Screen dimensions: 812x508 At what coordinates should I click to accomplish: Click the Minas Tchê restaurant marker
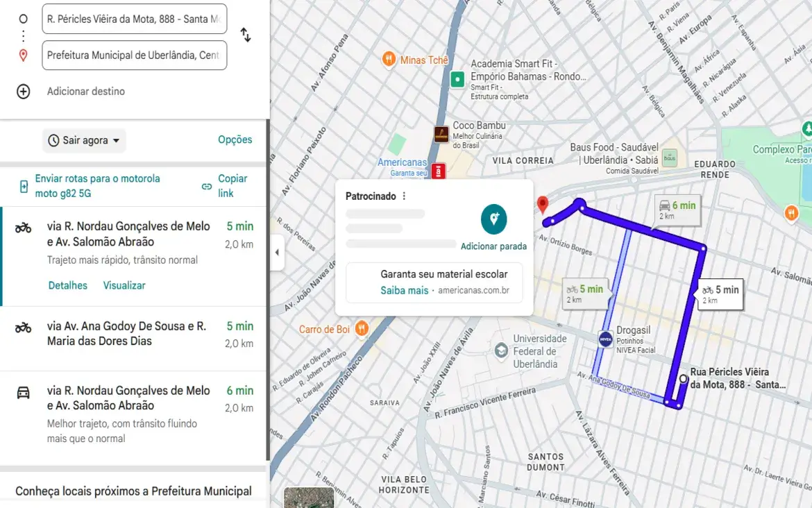tap(389, 60)
